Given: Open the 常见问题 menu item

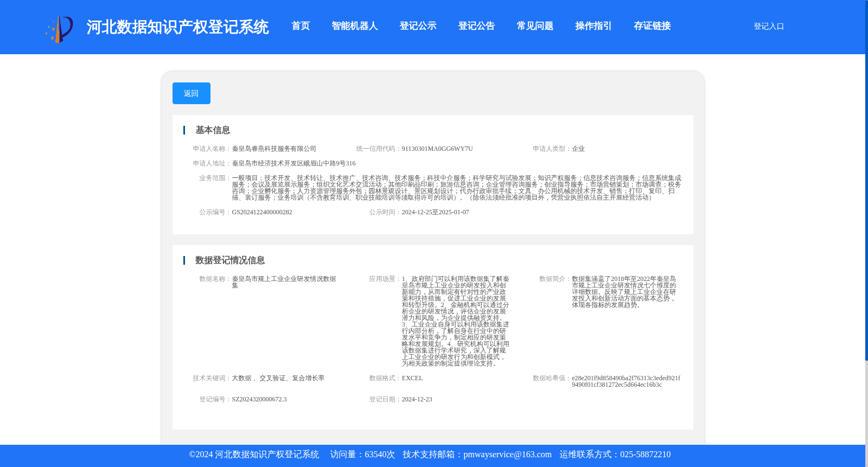Looking at the screenshot, I should coord(535,26).
